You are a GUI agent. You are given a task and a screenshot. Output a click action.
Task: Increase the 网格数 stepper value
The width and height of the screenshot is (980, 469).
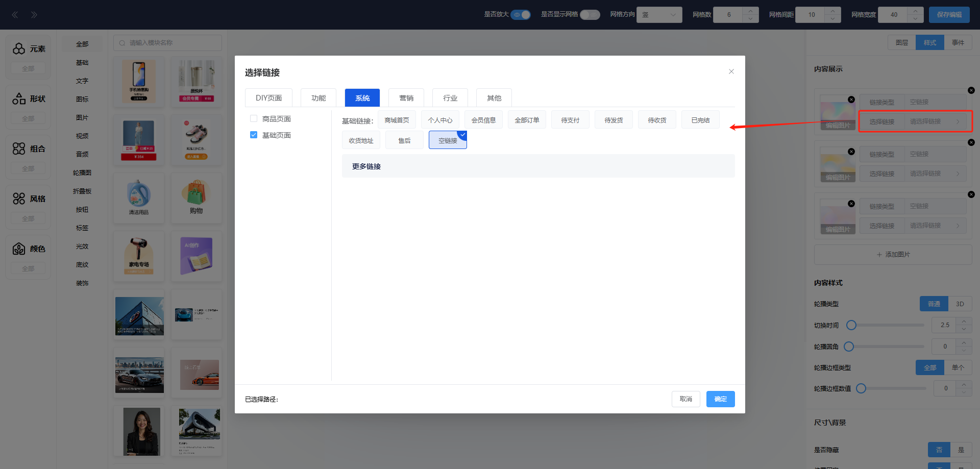pos(750,11)
